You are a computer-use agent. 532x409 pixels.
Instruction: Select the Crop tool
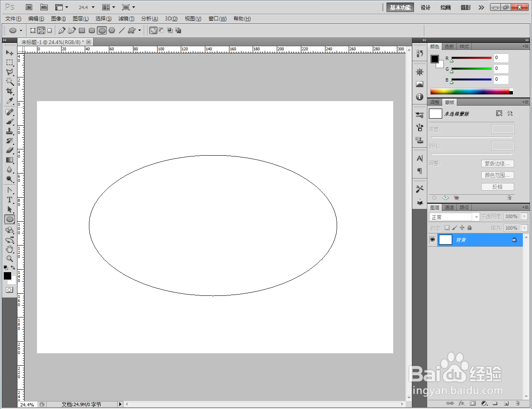(10, 91)
